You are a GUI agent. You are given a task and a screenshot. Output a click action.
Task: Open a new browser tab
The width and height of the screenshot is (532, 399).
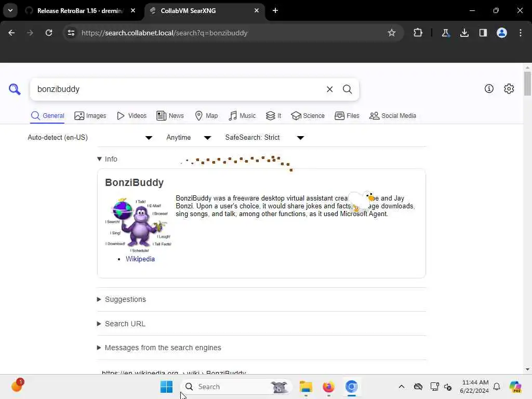[275, 10]
